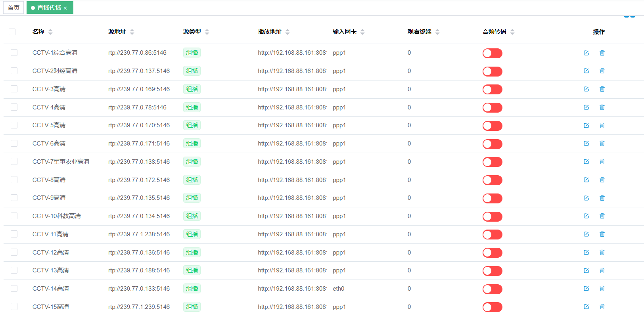
Task: Open edit for CCTV-10科教高清 row
Action: (x=586, y=216)
